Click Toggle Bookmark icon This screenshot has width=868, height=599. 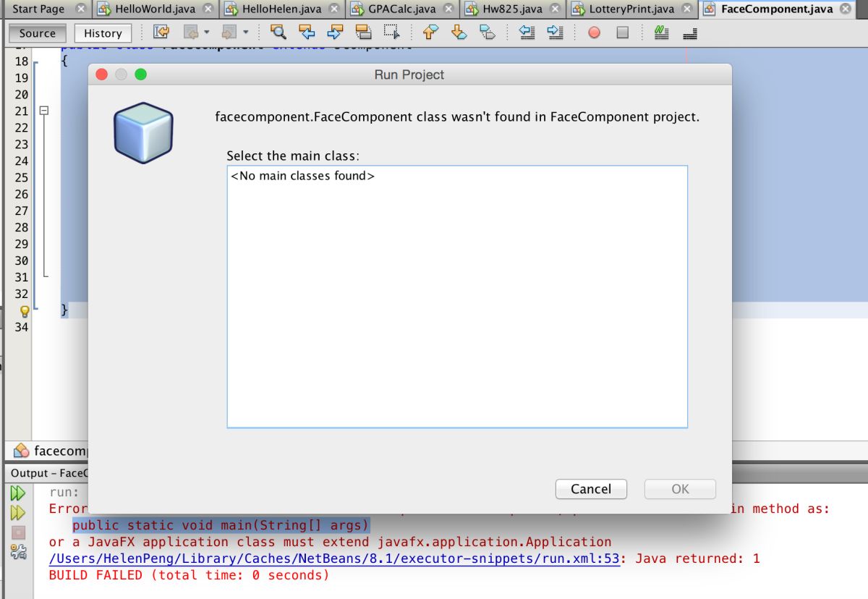(x=488, y=33)
